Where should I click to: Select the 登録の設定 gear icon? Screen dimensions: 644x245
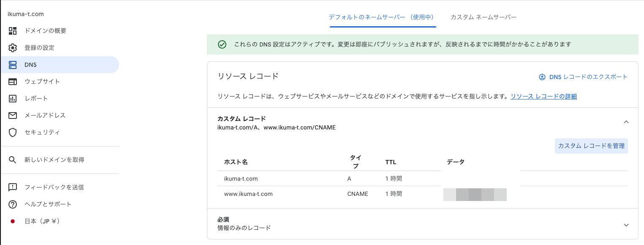pos(12,47)
